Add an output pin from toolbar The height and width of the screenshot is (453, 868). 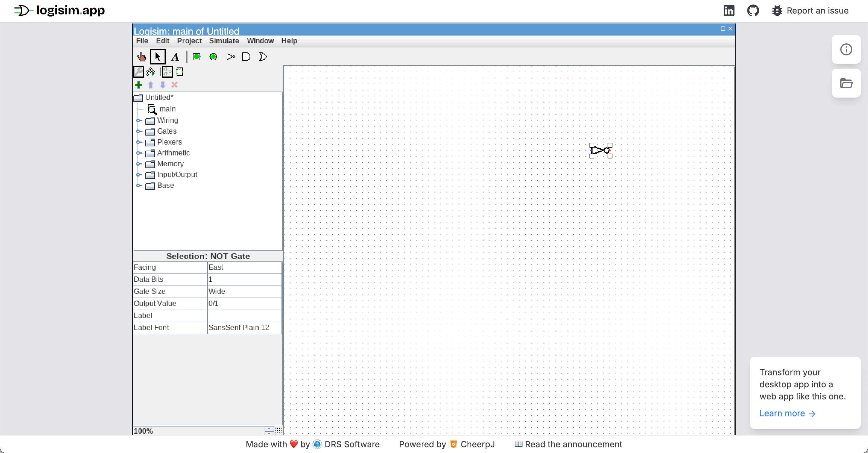[213, 57]
